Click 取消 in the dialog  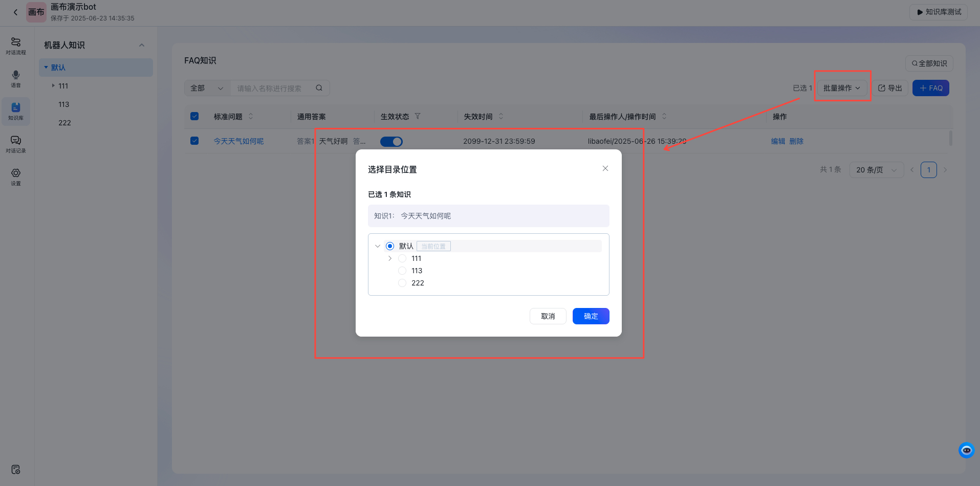click(548, 316)
